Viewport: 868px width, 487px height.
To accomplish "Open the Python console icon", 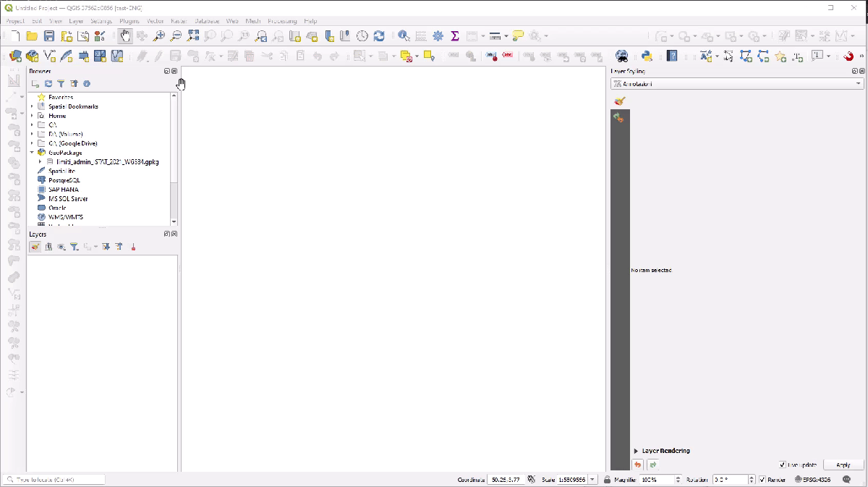I will tap(647, 56).
